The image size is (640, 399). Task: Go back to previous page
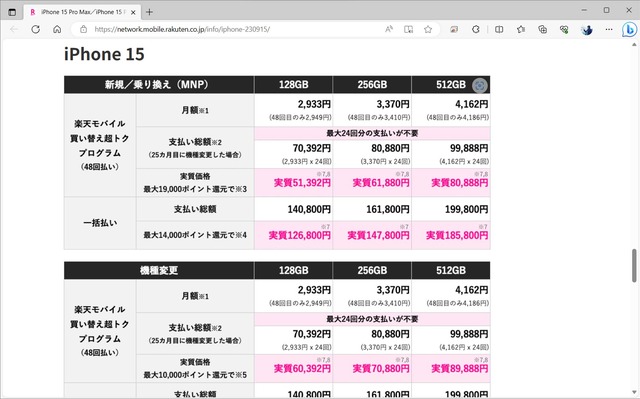(x=14, y=29)
